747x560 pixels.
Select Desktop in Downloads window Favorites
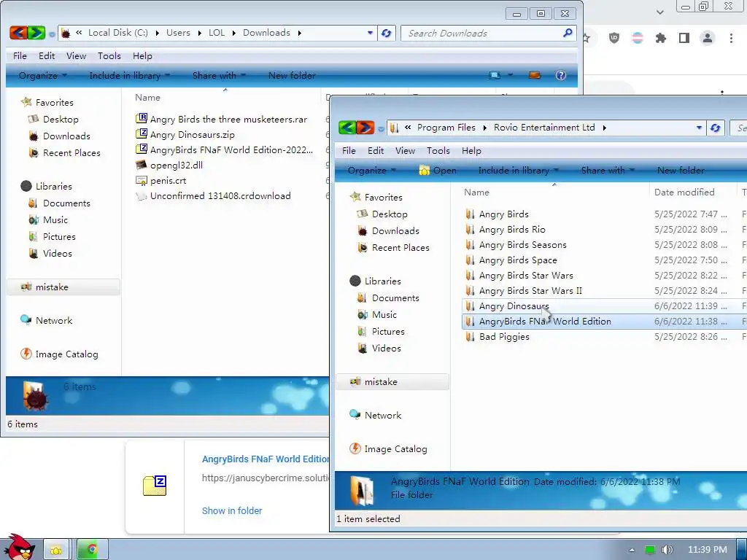pyautogui.click(x=60, y=119)
